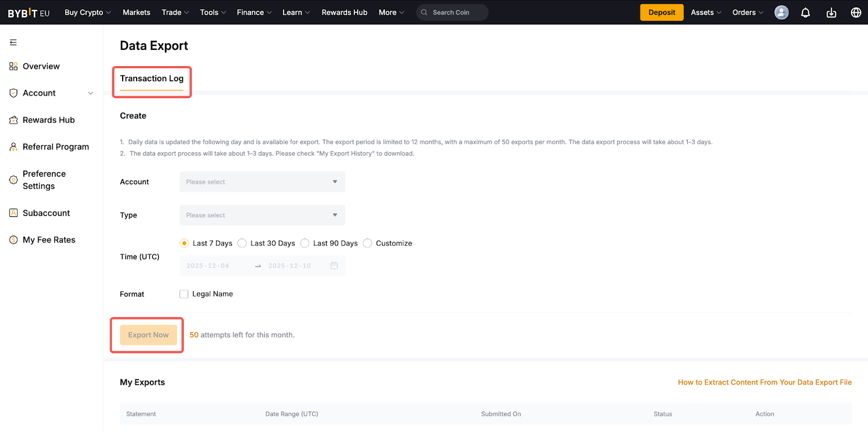
Task: Click the download app icon
Action: (x=831, y=12)
